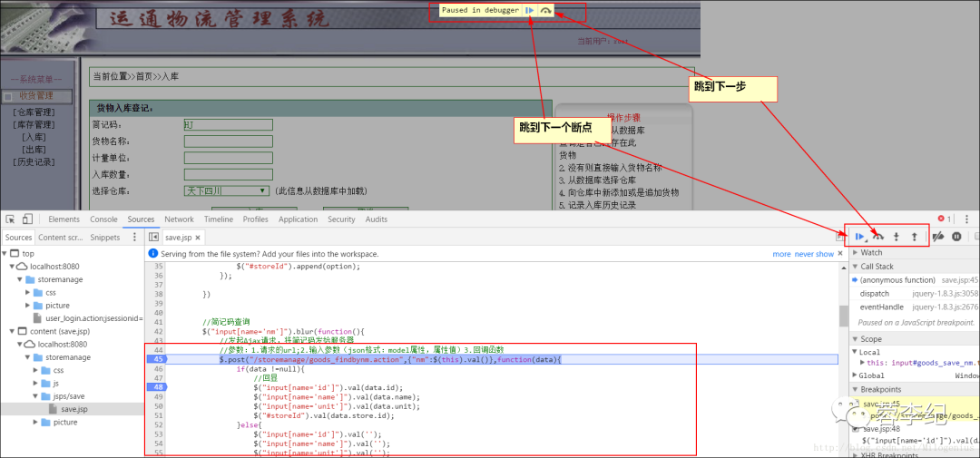The height and width of the screenshot is (458, 980).
Task: Click line number 42 in the gutter
Action: point(158,331)
